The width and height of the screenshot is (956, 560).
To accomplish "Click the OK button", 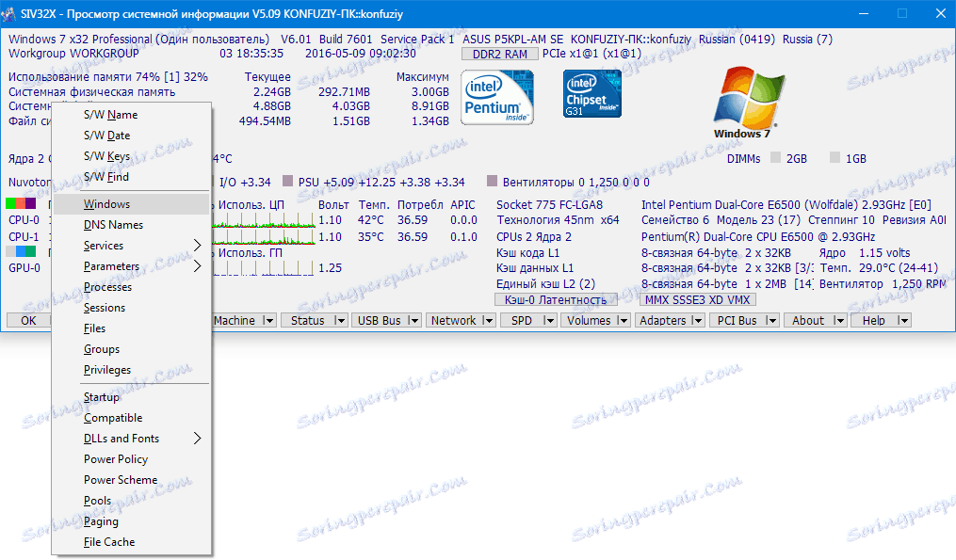I will 28,321.
